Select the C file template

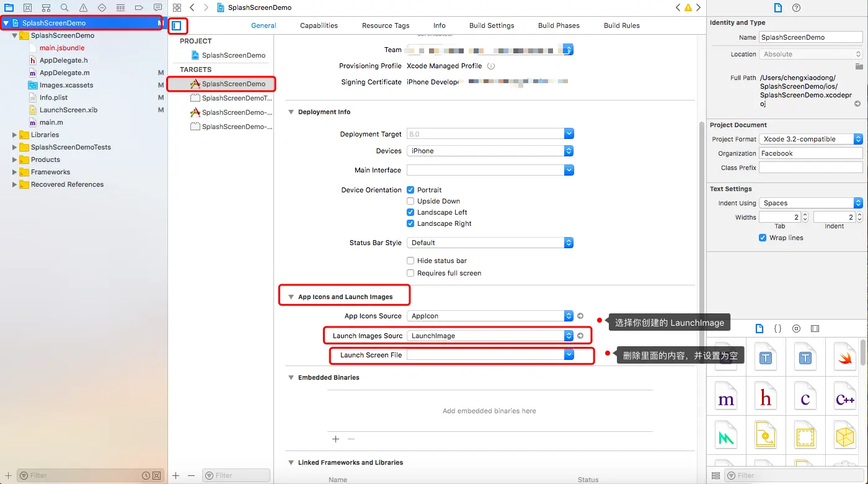tap(805, 395)
